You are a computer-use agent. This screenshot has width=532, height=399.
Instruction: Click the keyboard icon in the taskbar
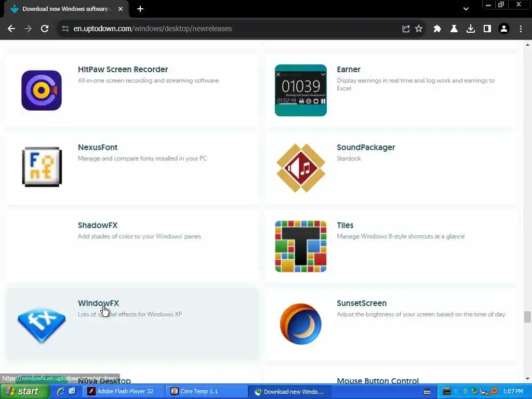point(427,392)
